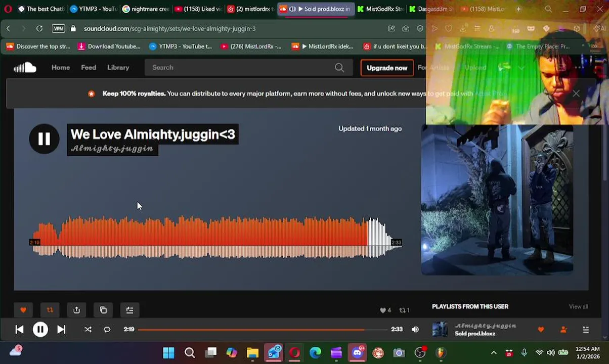
Task: Mute the Sold prod.bloxz tab speaker icon
Action: (292, 9)
